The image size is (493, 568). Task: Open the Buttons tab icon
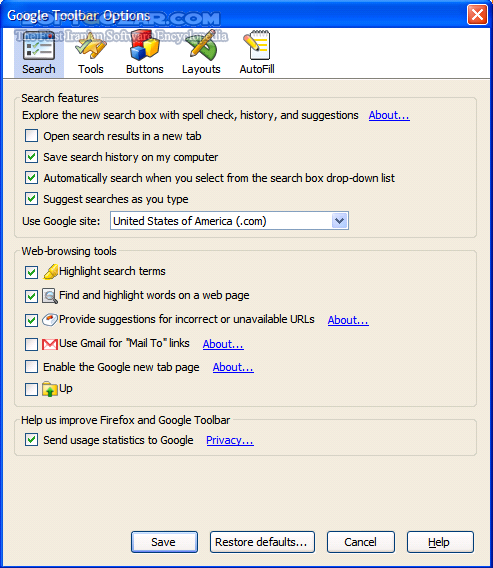pyautogui.click(x=145, y=46)
